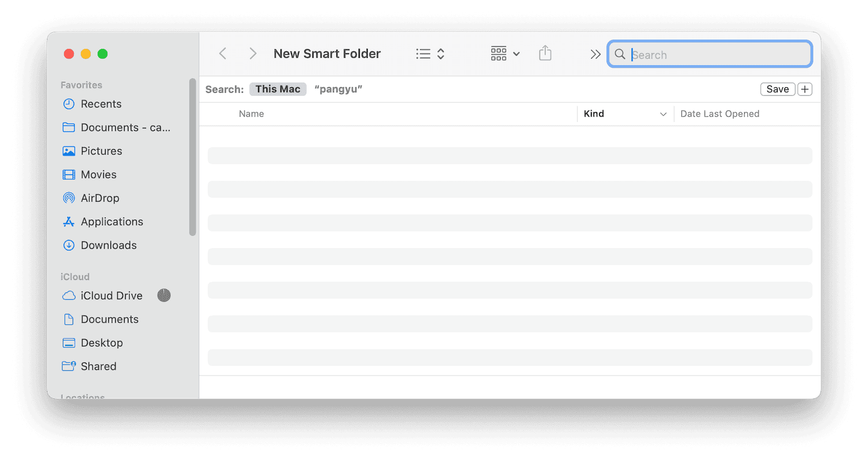
Task: Click the Desktop screen icon
Action: 69,343
